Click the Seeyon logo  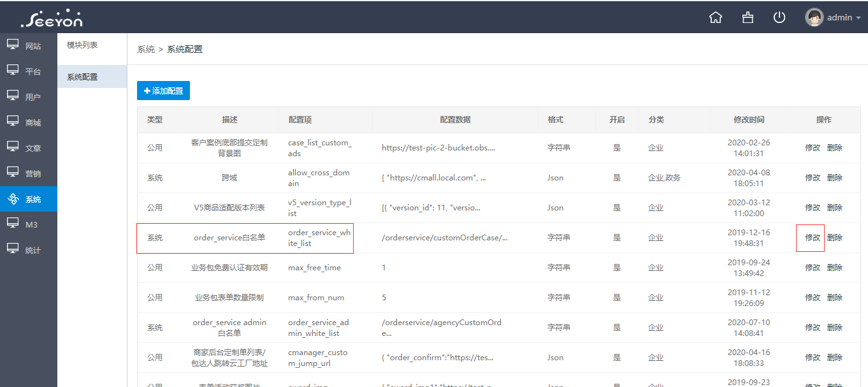pyautogui.click(x=52, y=18)
